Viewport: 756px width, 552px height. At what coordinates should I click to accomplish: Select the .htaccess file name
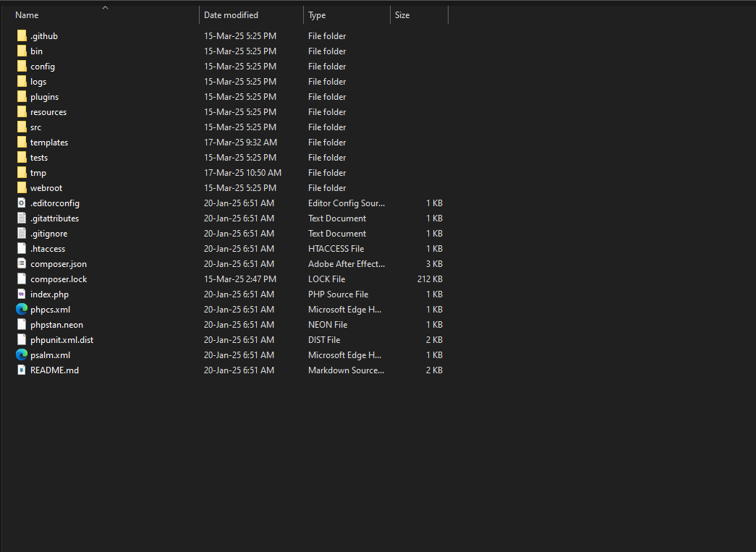point(47,248)
